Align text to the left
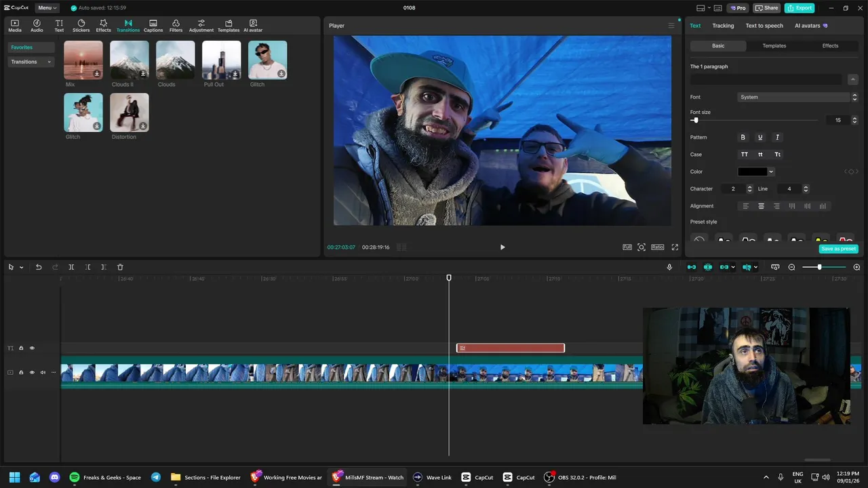Screen dimensions: 868x488 pos(746,206)
